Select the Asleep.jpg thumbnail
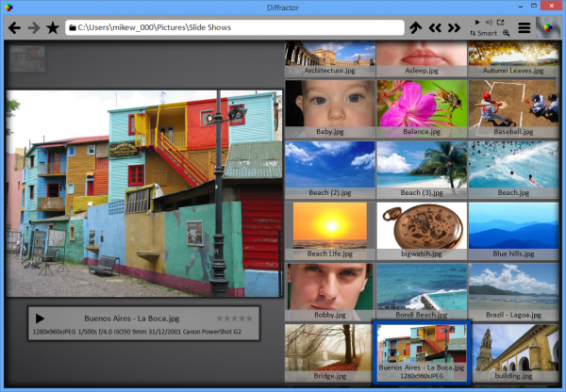This screenshot has width=566, height=392. pyautogui.click(x=422, y=58)
